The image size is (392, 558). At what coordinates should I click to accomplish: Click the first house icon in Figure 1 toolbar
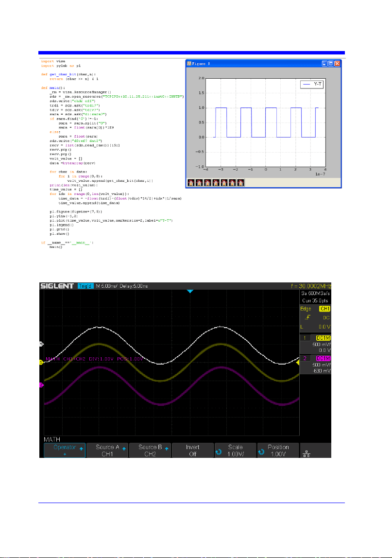point(191,183)
